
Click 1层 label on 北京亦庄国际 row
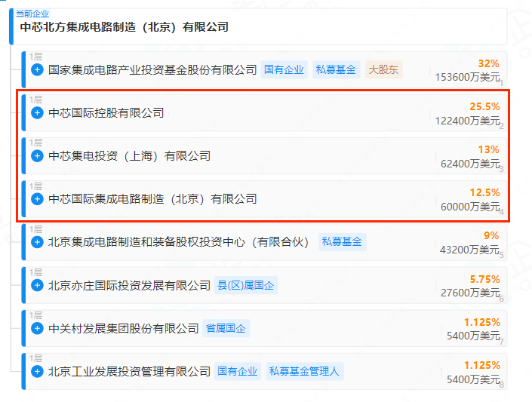click(35, 272)
